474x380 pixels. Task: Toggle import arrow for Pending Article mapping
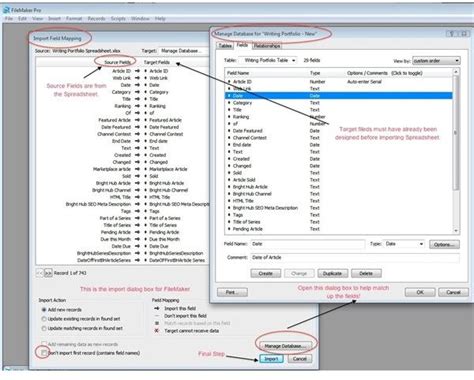[x=137, y=232]
